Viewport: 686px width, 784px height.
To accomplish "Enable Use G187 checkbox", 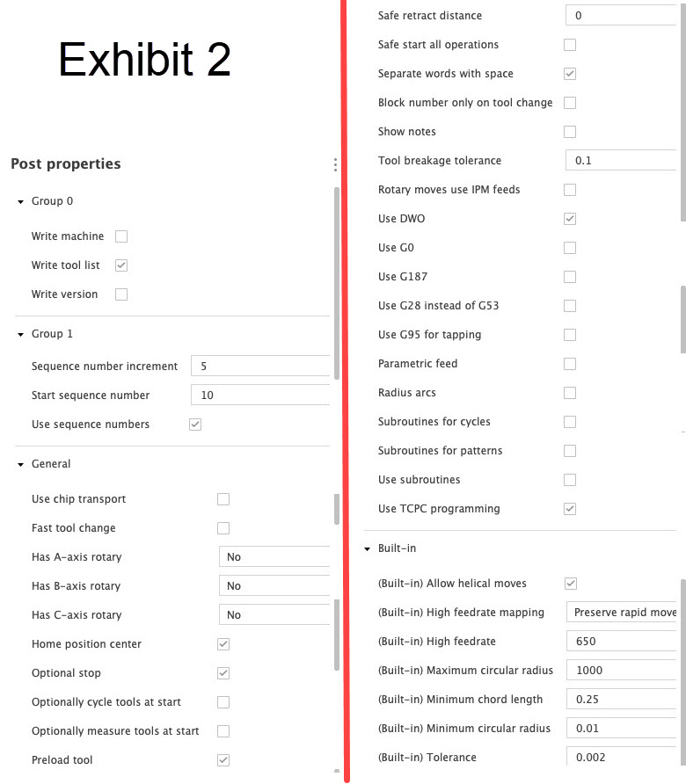I will click(570, 277).
